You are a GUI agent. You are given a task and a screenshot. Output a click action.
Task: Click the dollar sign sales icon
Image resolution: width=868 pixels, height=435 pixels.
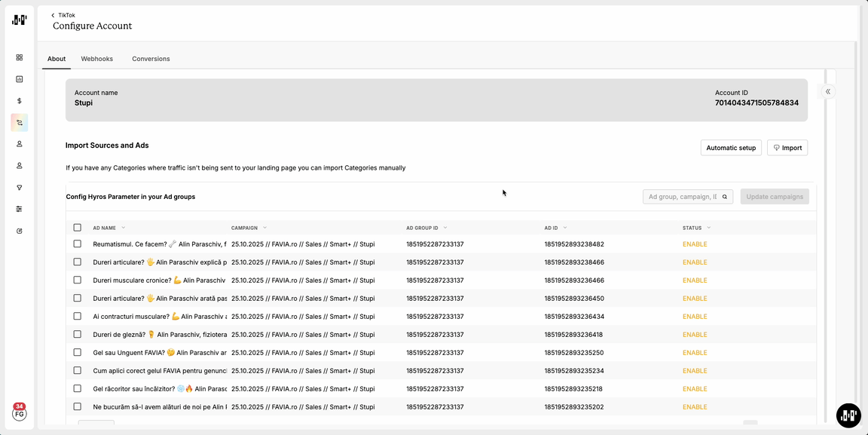tap(20, 101)
